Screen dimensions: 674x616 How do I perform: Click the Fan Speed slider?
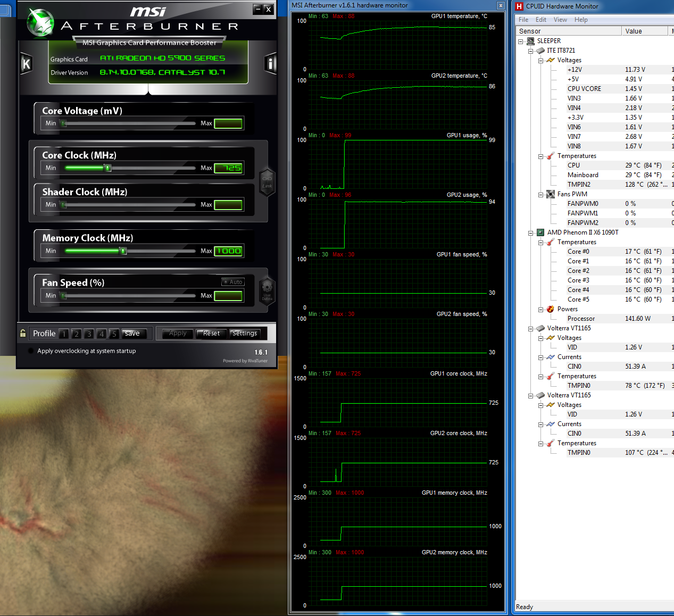pyautogui.click(x=128, y=296)
